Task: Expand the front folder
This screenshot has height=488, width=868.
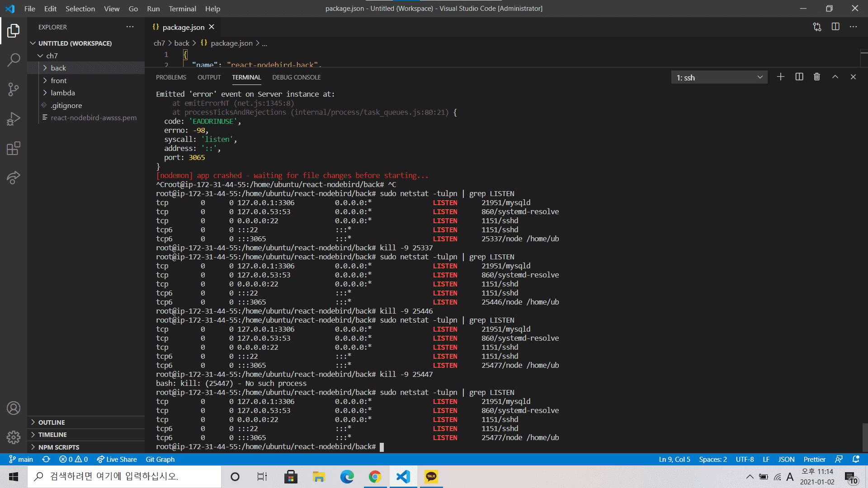Action: pos(58,80)
